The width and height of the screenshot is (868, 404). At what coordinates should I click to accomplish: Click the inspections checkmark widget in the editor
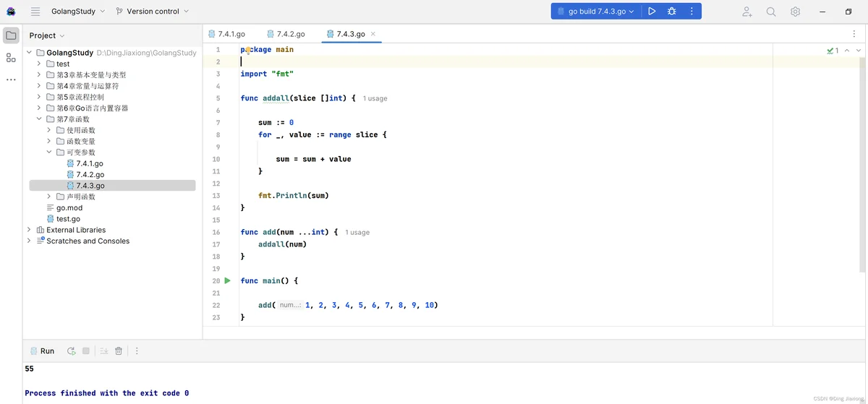pyautogui.click(x=833, y=51)
